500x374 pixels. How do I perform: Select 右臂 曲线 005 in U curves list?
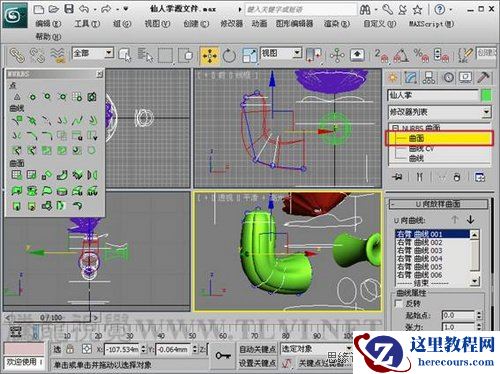pyautogui.click(x=419, y=267)
